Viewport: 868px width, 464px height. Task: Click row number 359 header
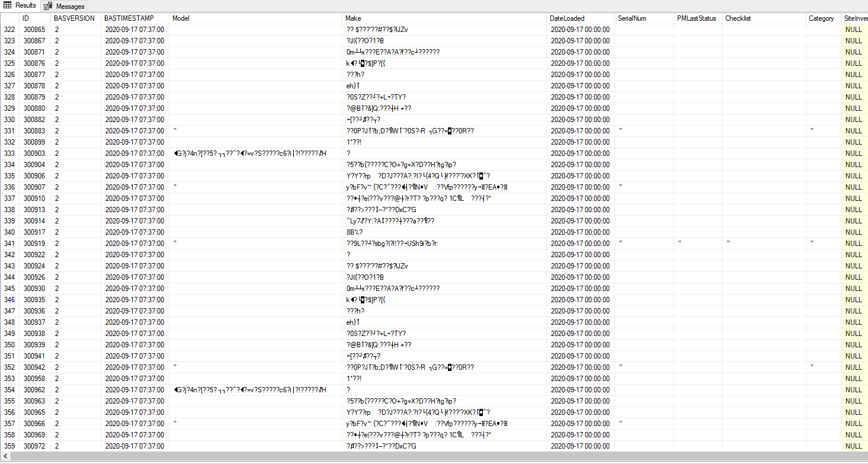[x=10, y=446]
